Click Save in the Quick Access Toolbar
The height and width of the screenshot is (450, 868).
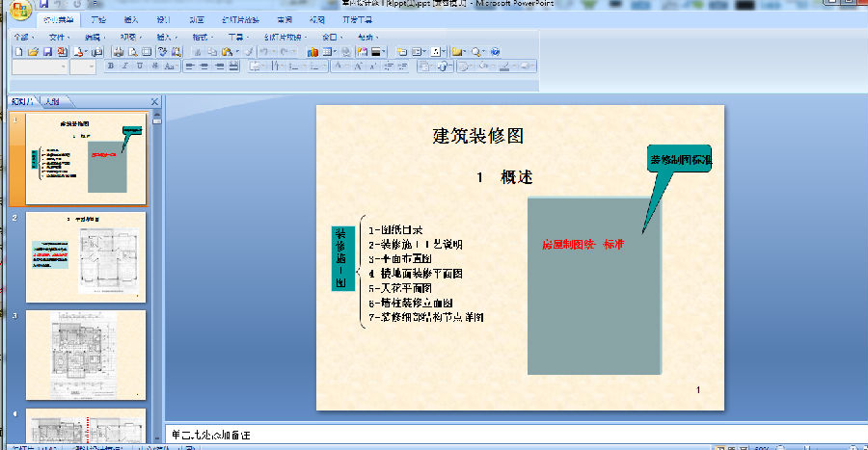pyautogui.click(x=43, y=3)
